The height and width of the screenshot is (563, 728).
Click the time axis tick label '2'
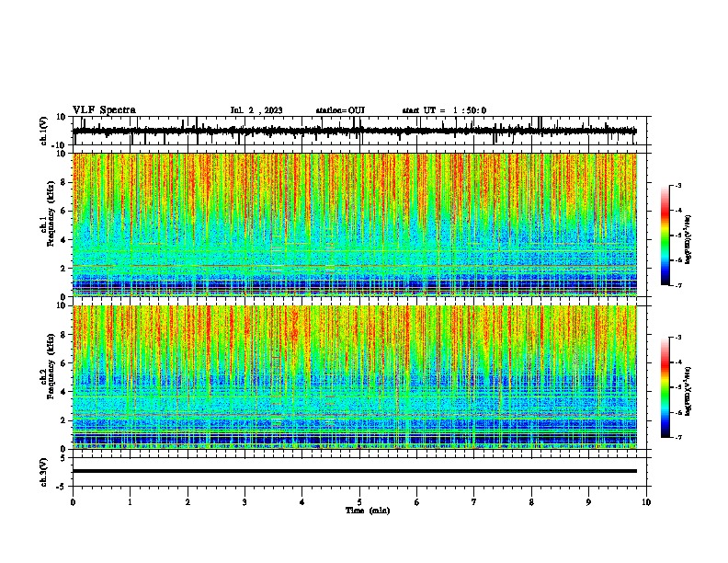click(188, 502)
